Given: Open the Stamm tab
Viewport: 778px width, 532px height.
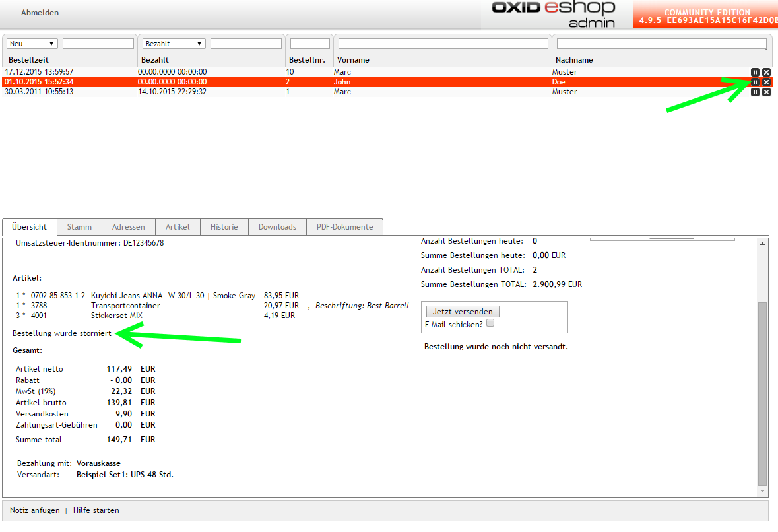Looking at the screenshot, I should click(x=79, y=227).
